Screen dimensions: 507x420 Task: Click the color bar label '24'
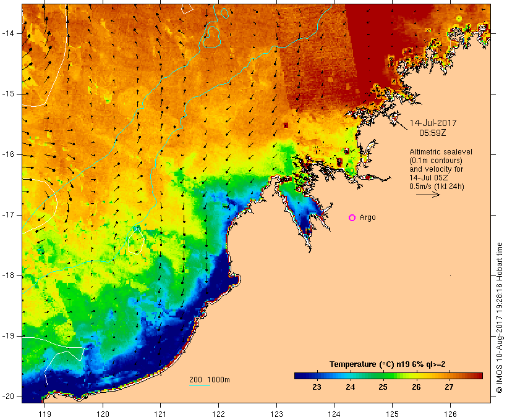tap(350, 387)
